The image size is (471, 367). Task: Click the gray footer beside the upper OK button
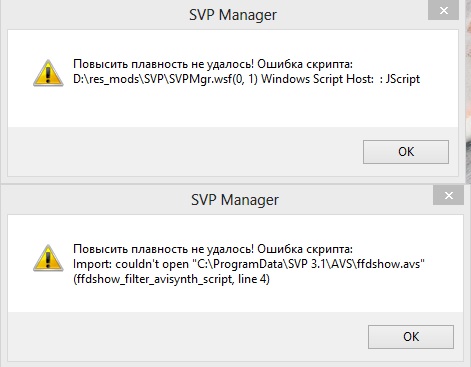183,152
